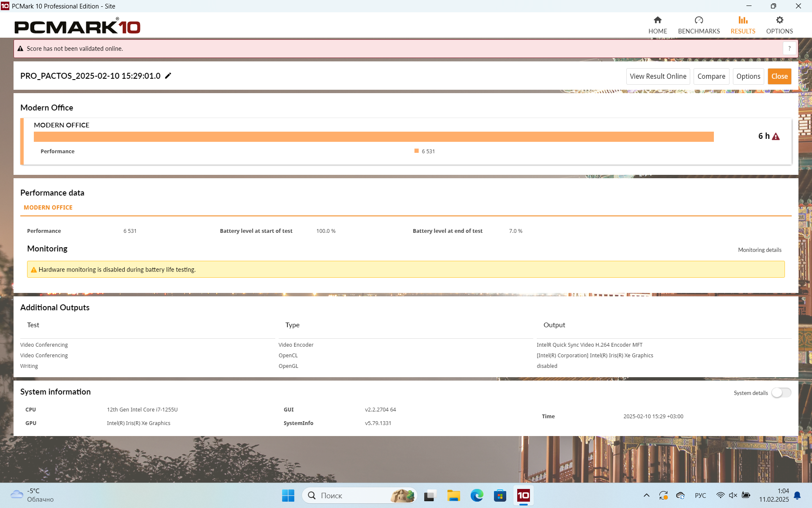The image size is (812, 508).
Task: Expand hidden system tray icons chevron
Action: coord(646,495)
